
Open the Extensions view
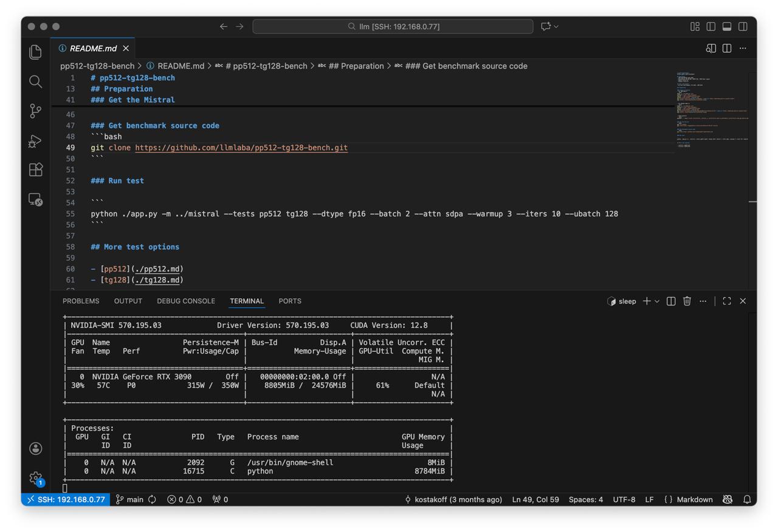tap(35, 169)
